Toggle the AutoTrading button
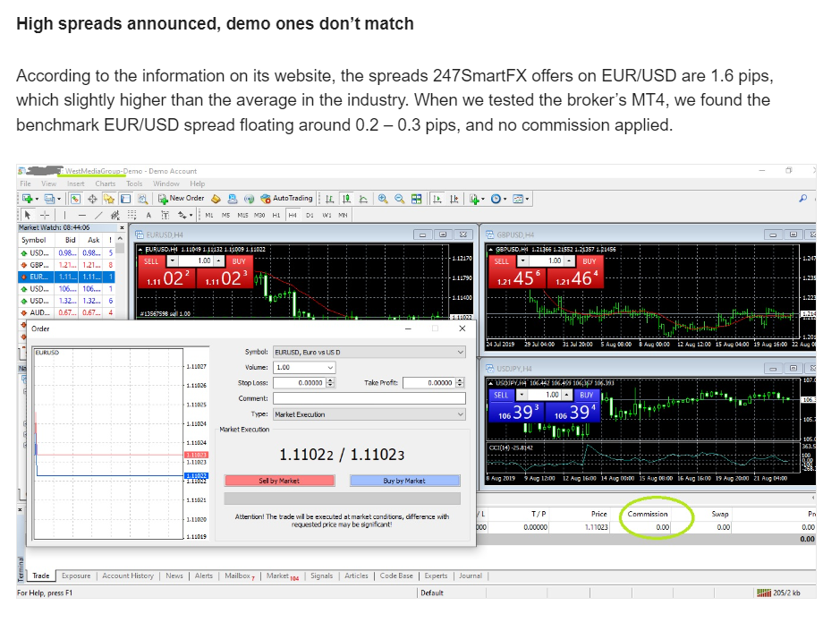Image resolution: width=840 pixels, height=631 pixels. 286,199
